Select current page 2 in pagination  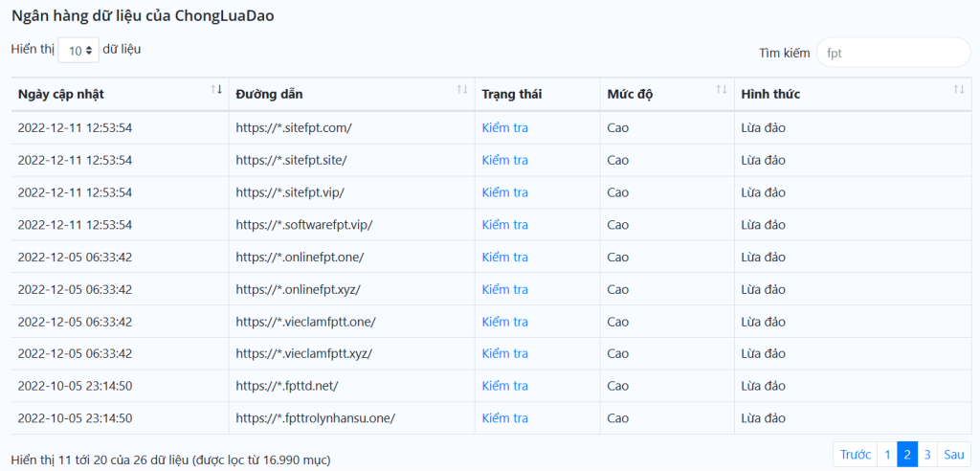(x=907, y=454)
